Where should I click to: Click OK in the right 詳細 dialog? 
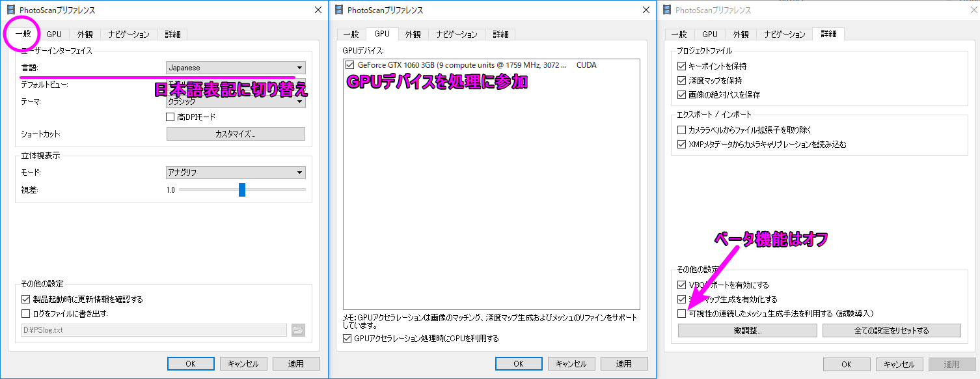point(847,365)
